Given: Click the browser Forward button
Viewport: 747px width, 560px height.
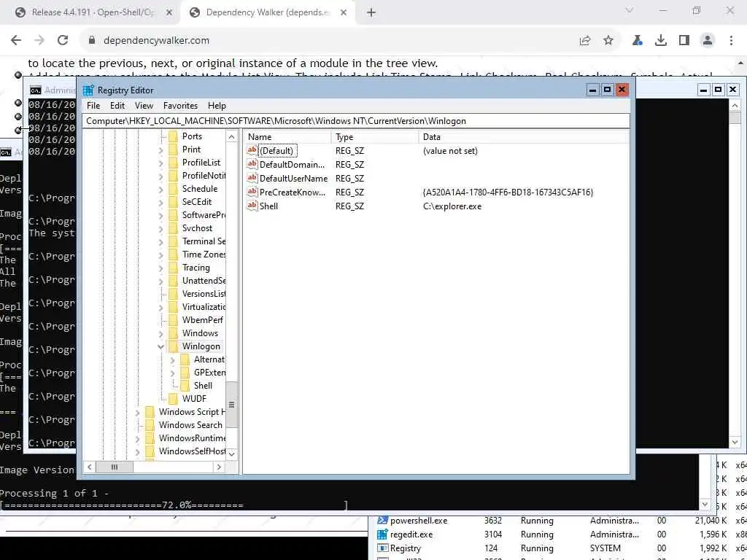Looking at the screenshot, I should [x=39, y=41].
